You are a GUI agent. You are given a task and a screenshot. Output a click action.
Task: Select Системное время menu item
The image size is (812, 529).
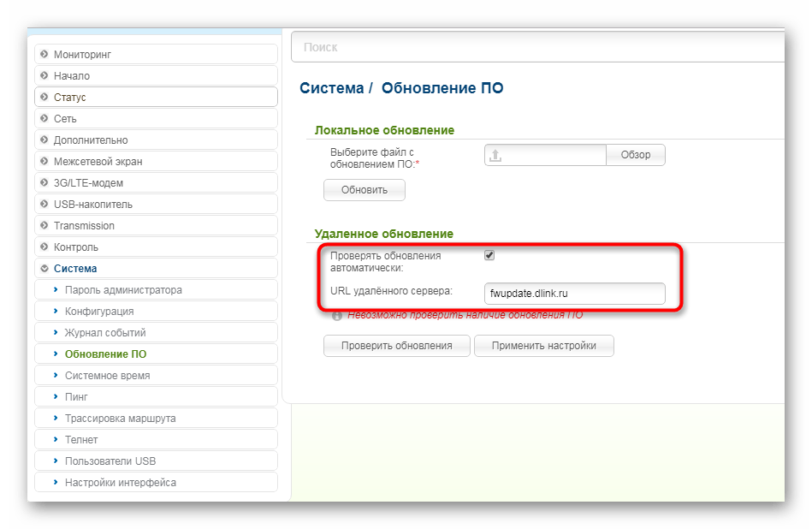[107, 376]
